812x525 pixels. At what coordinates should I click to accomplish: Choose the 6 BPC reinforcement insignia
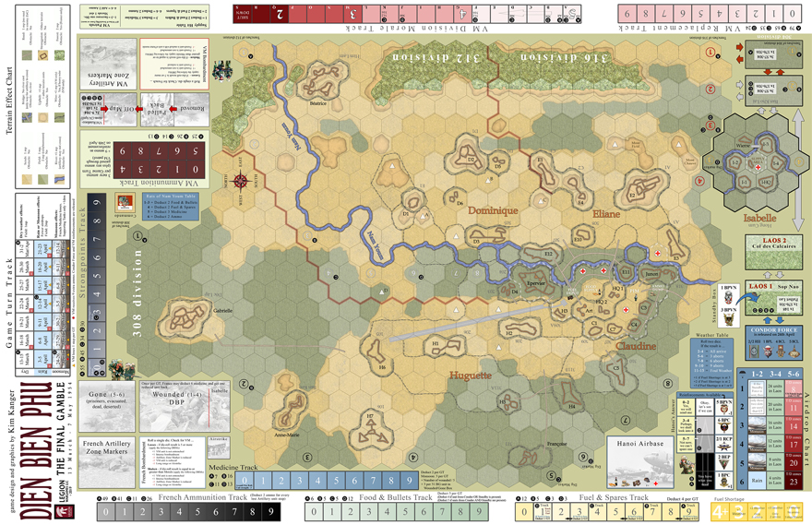point(724,428)
